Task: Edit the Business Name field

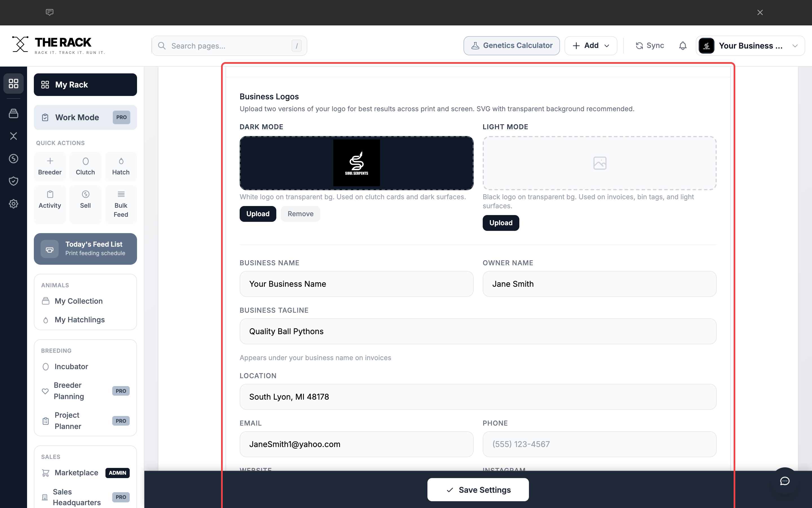Action: 356,284
